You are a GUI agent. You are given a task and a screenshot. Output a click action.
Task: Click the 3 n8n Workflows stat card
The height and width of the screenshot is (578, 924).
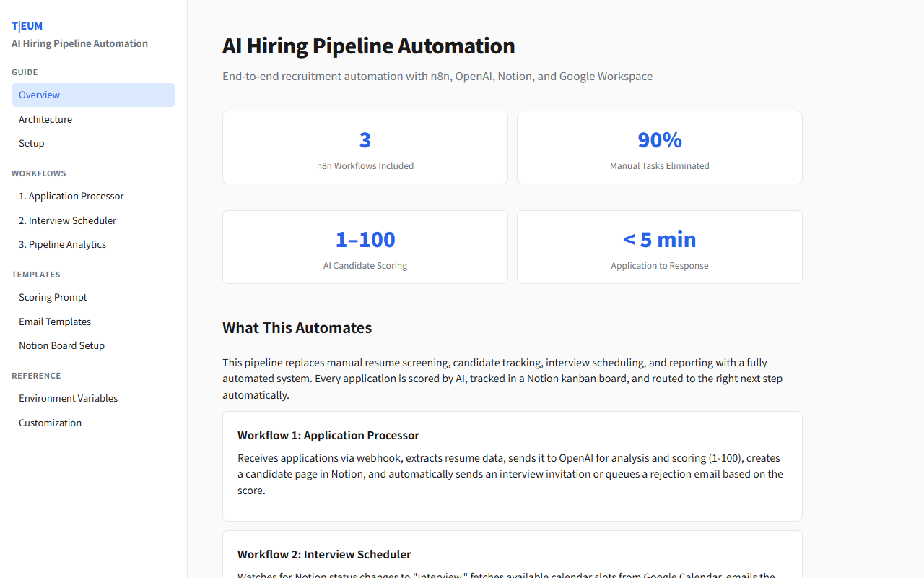[365, 147]
